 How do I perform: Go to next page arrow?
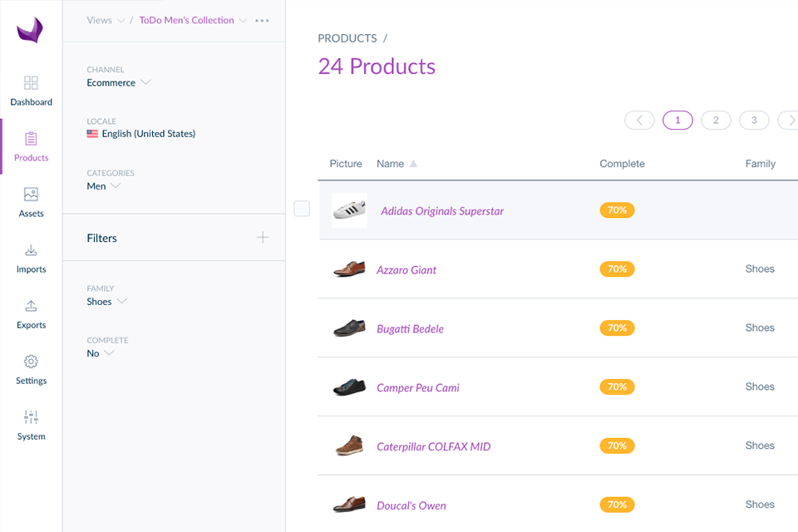789,121
